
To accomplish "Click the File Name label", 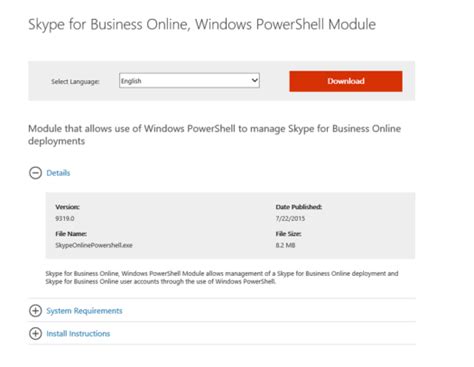I will click(71, 234).
